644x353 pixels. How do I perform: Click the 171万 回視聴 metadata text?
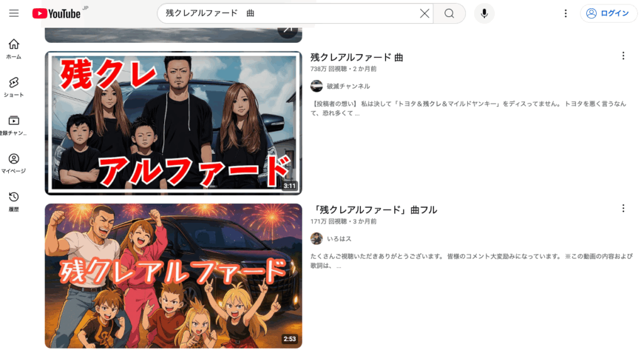pyautogui.click(x=328, y=221)
